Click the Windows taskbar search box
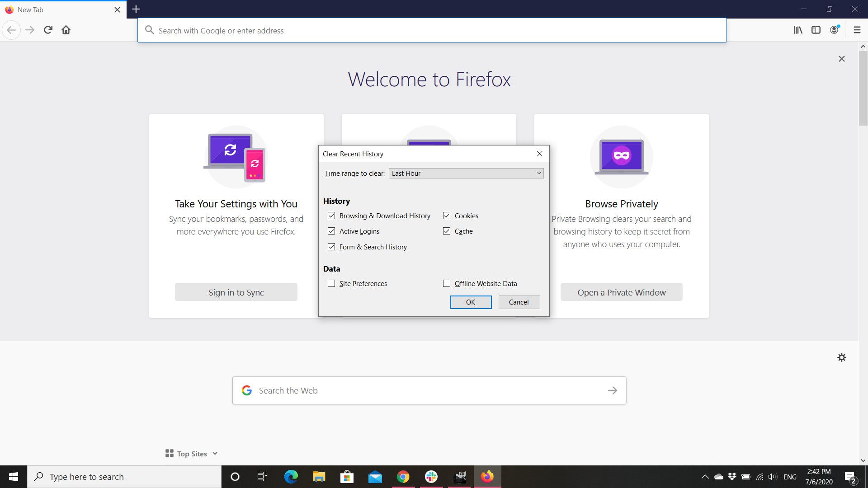The height and width of the screenshot is (488, 868). [124, 477]
